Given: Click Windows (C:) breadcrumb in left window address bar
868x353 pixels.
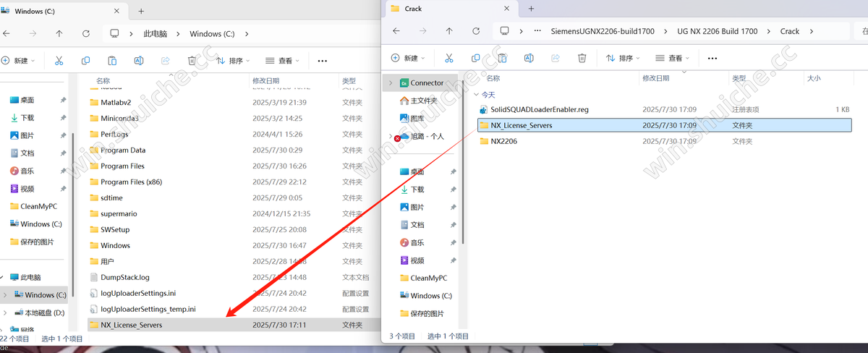Looking at the screenshot, I should tap(211, 34).
